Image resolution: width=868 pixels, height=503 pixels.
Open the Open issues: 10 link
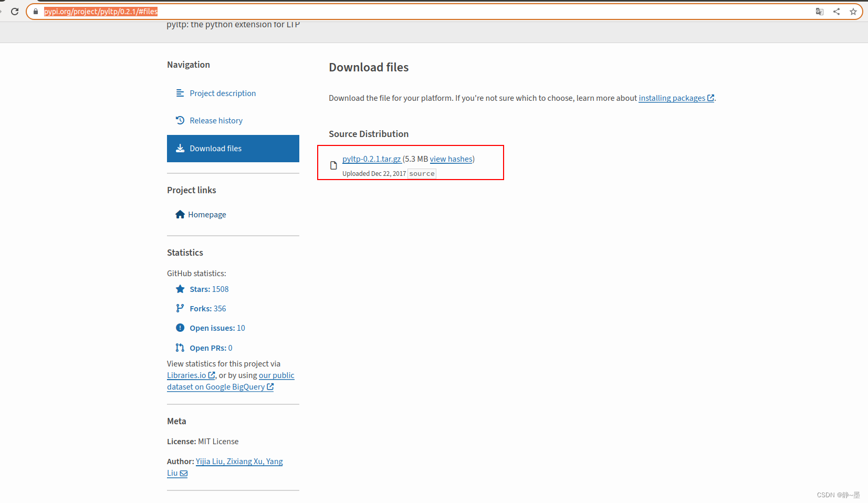pos(217,328)
